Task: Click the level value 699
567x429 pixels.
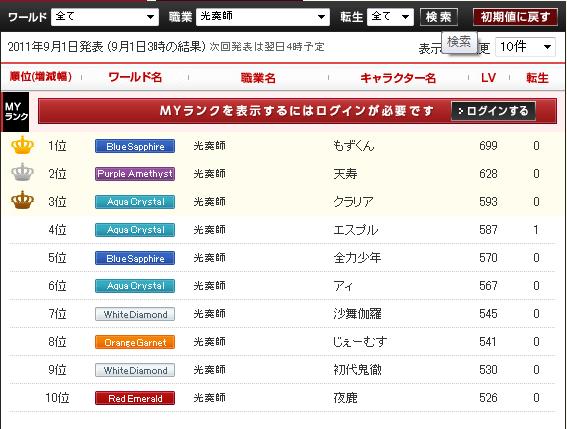Action: (488, 145)
